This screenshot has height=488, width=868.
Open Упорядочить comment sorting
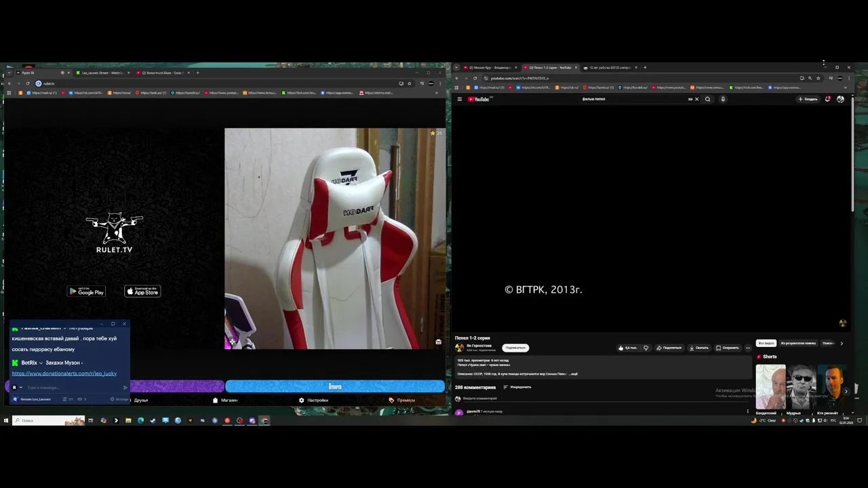pos(517,387)
